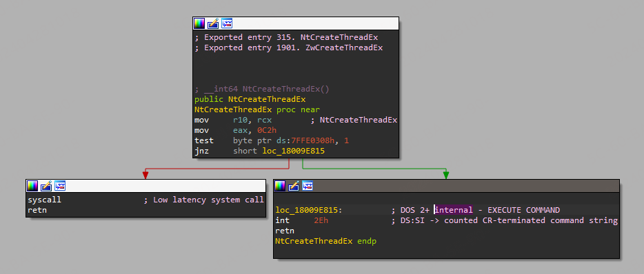The width and height of the screenshot is (644, 274).
Task: Click the 0C2h immediate value
Action: pyautogui.click(x=266, y=130)
